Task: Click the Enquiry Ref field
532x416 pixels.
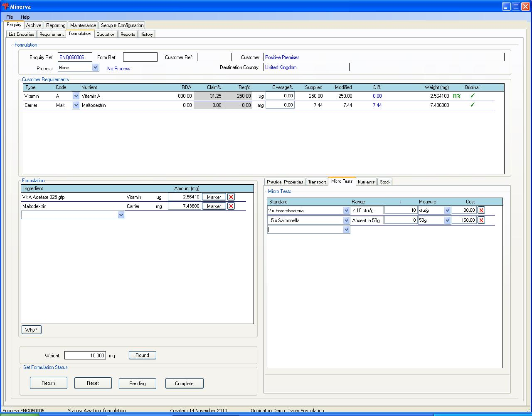Action: 75,57
